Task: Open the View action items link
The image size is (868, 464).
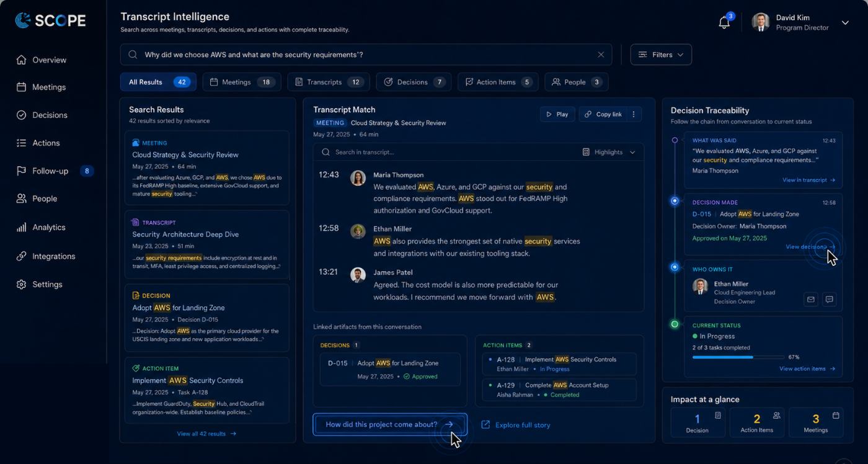Action: [807, 368]
